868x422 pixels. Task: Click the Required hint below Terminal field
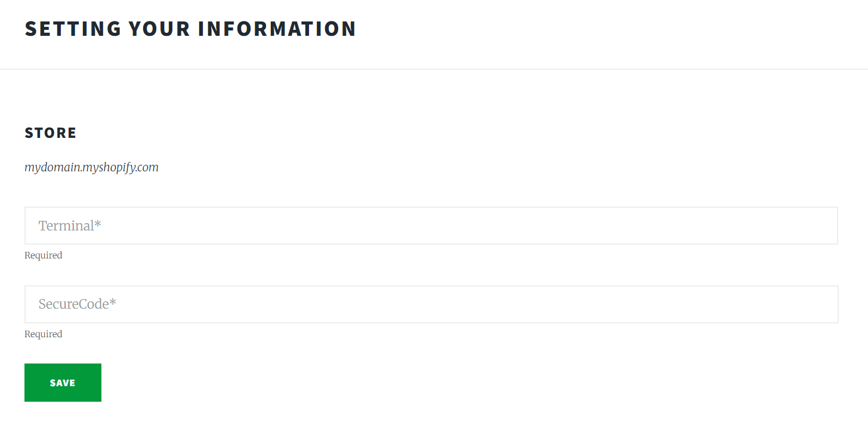tap(43, 255)
